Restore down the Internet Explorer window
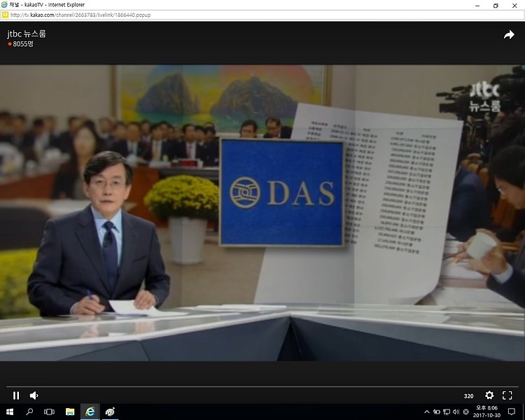Screen dimensions: 525x420 (496, 6)
